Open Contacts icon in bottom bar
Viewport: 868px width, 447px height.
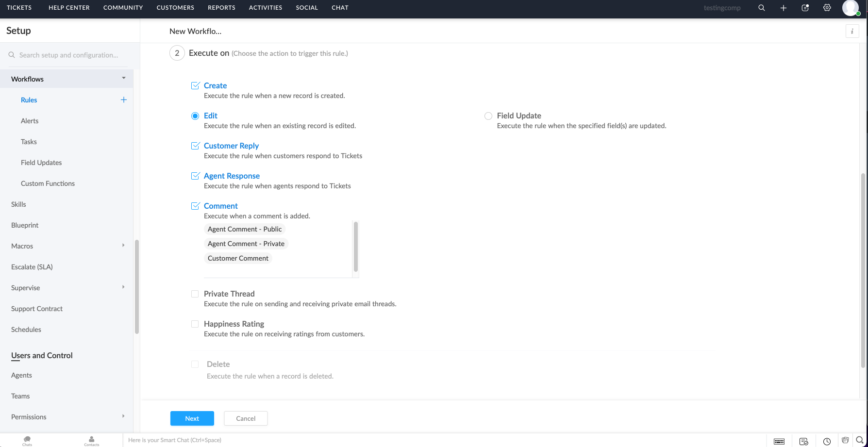(91, 441)
